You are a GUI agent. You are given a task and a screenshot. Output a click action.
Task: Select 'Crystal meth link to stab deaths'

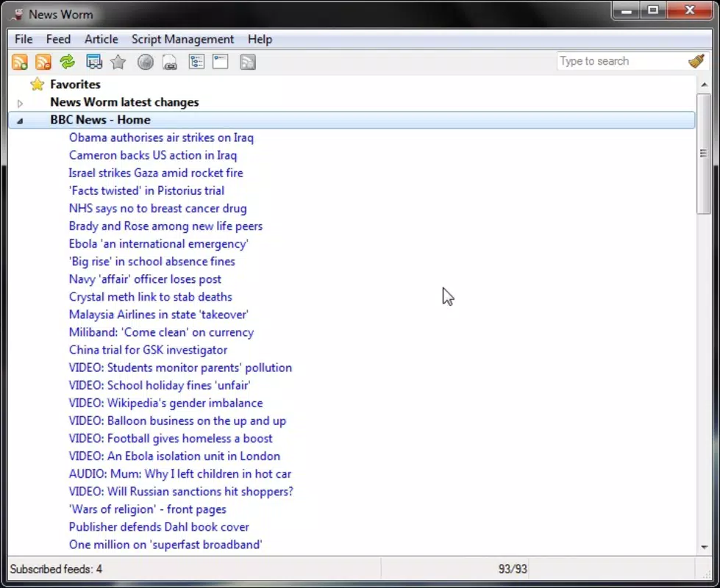coord(150,297)
